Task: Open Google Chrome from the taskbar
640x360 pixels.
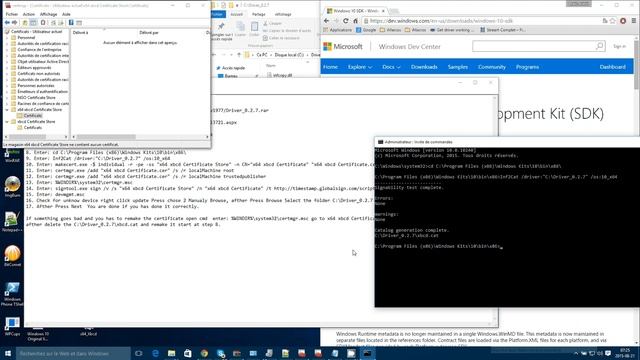Action: [204, 353]
